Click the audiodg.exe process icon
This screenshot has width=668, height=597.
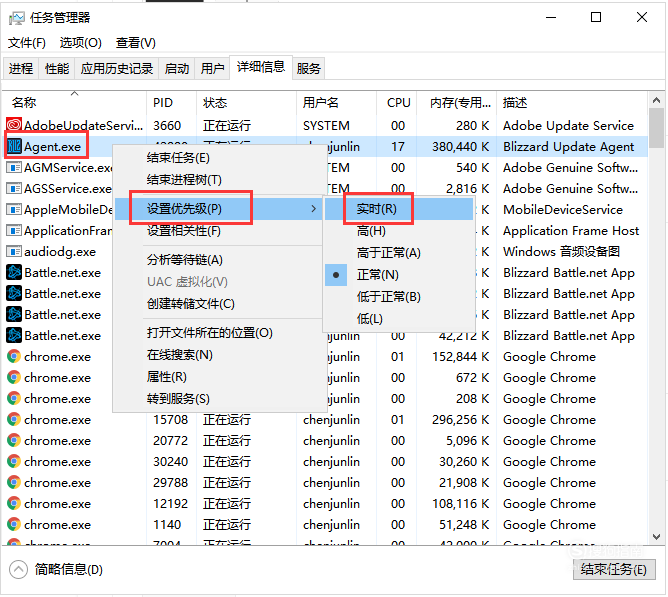point(14,251)
